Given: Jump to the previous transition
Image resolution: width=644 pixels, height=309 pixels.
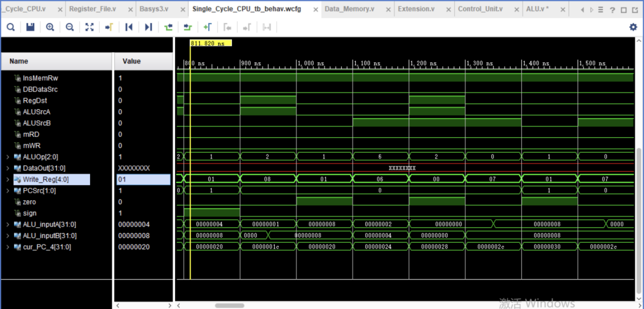Looking at the screenshot, I should (168, 27).
